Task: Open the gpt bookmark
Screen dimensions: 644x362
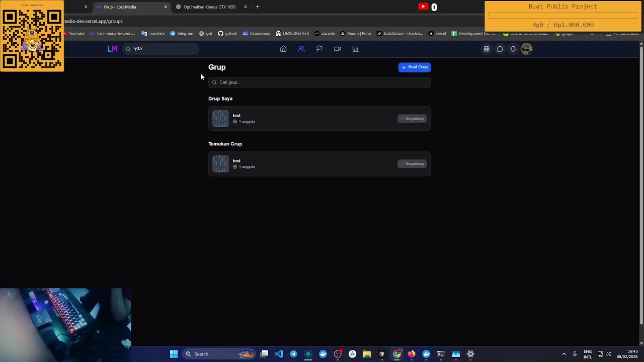Action: click(x=206, y=34)
